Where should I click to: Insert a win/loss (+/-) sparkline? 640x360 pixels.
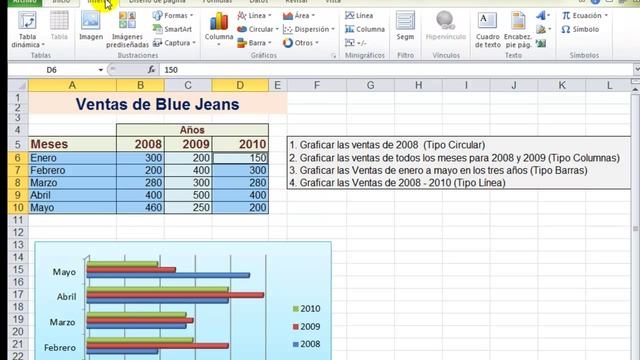356,42
